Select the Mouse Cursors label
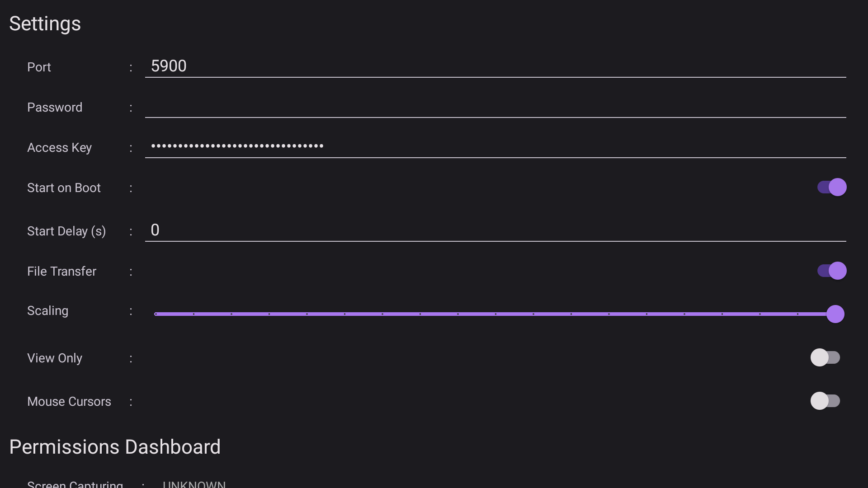 coord(69,402)
